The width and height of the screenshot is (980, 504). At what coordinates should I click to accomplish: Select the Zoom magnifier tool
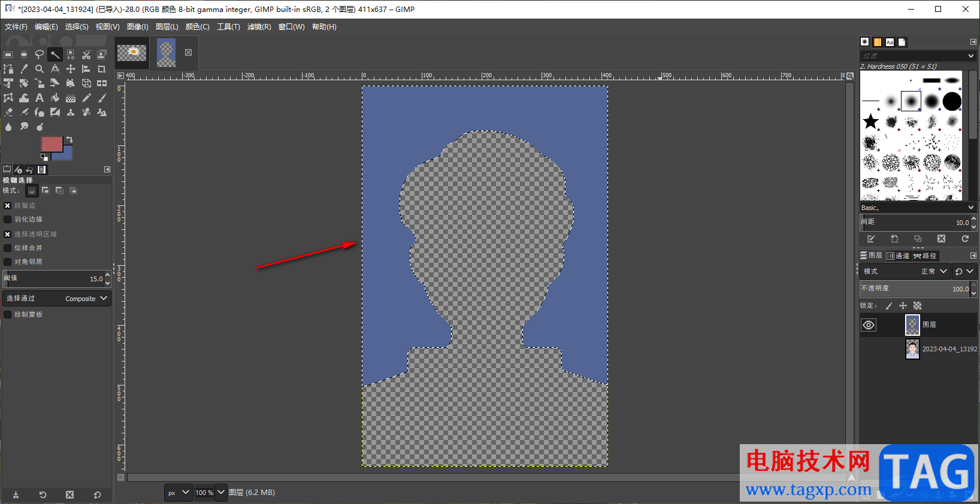pos(40,69)
